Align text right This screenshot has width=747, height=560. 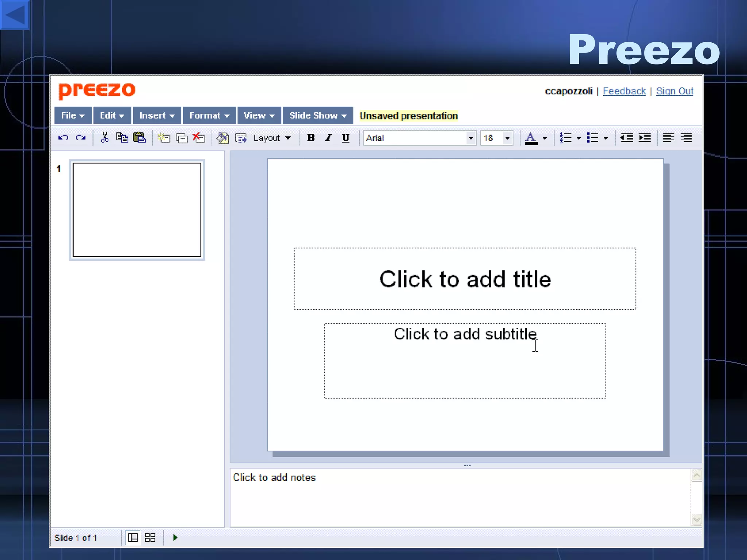click(x=686, y=138)
